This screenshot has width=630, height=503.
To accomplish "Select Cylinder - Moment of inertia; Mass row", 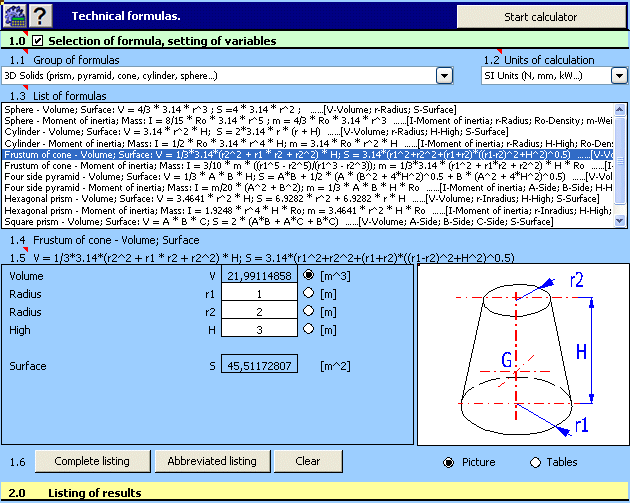I will [308, 143].
